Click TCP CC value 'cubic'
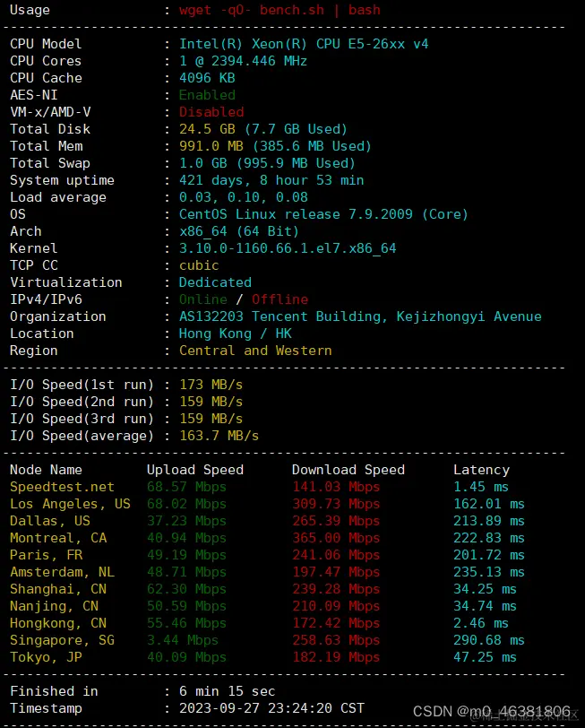The width and height of the screenshot is (585, 728). 199,265
